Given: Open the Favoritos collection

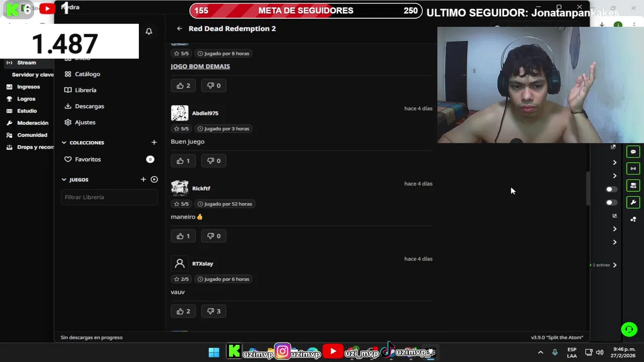Looking at the screenshot, I should pyautogui.click(x=109, y=159).
